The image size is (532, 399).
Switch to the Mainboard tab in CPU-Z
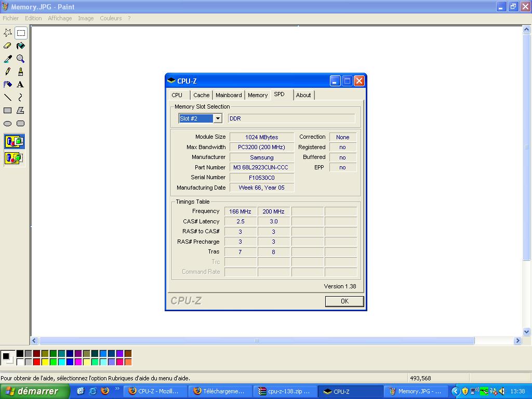[229, 95]
